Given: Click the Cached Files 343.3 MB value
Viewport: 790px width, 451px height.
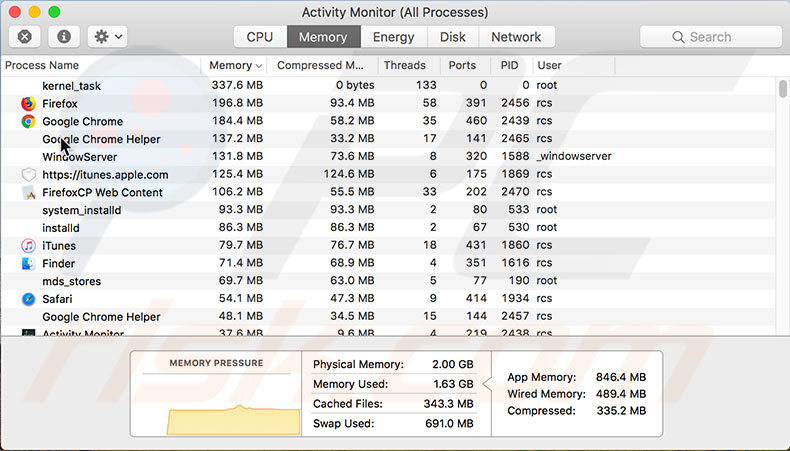Looking at the screenshot, I should (447, 404).
